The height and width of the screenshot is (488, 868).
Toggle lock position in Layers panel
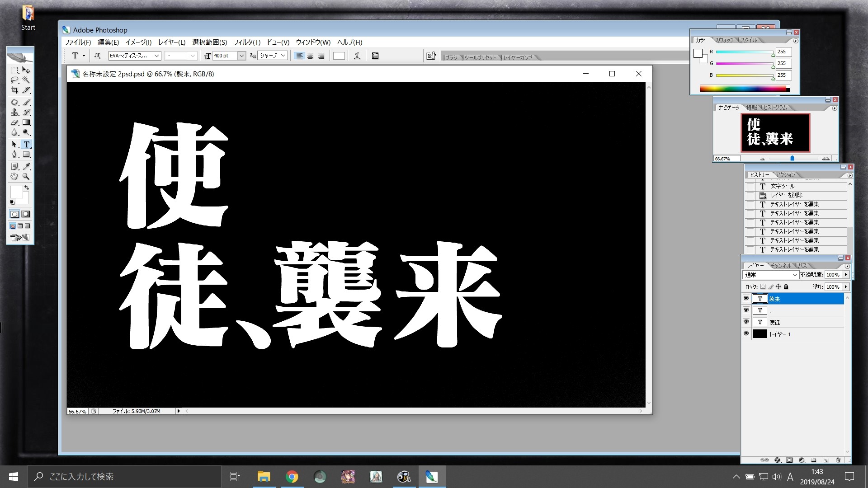click(x=778, y=286)
